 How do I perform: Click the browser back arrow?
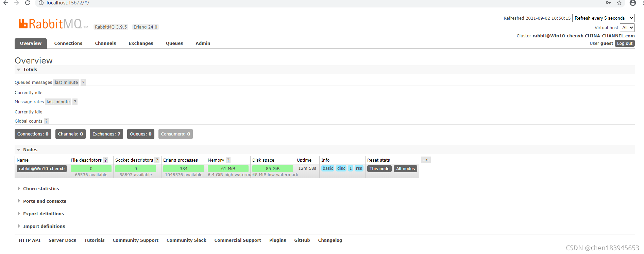click(x=6, y=3)
